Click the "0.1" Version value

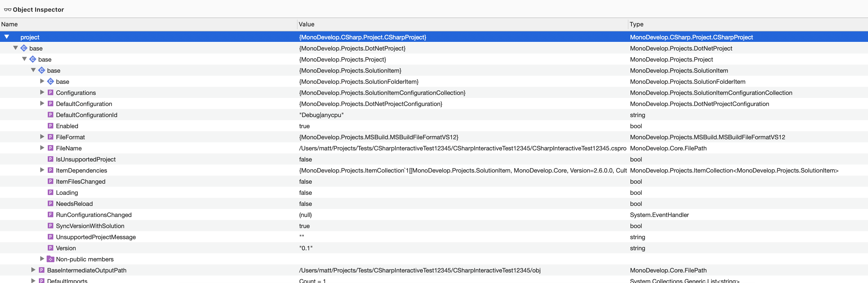point(306,248)
